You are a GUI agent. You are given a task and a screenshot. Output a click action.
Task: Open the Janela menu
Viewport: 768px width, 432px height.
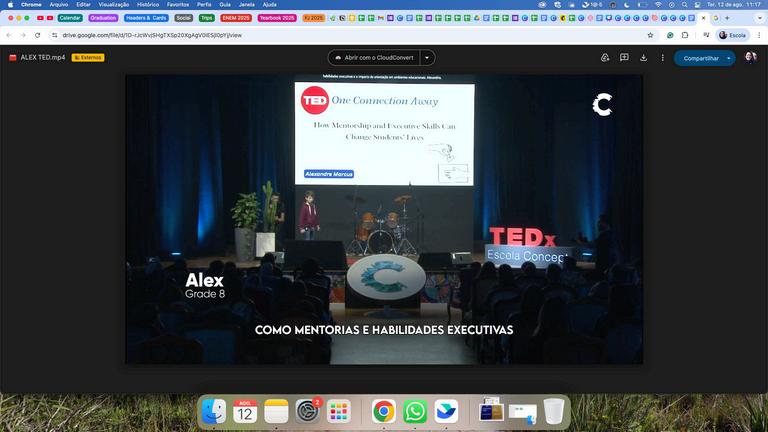click(x=246, y=4)
